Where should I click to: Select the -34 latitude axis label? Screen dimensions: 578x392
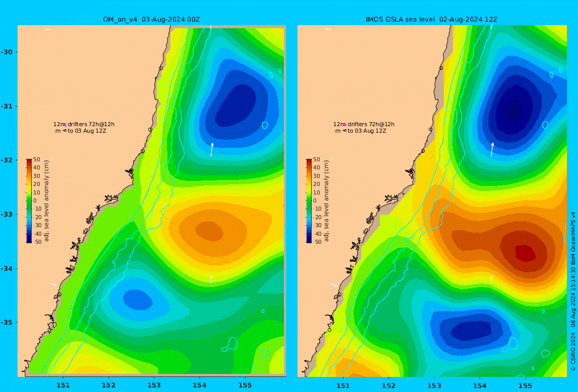pos(7,268)
